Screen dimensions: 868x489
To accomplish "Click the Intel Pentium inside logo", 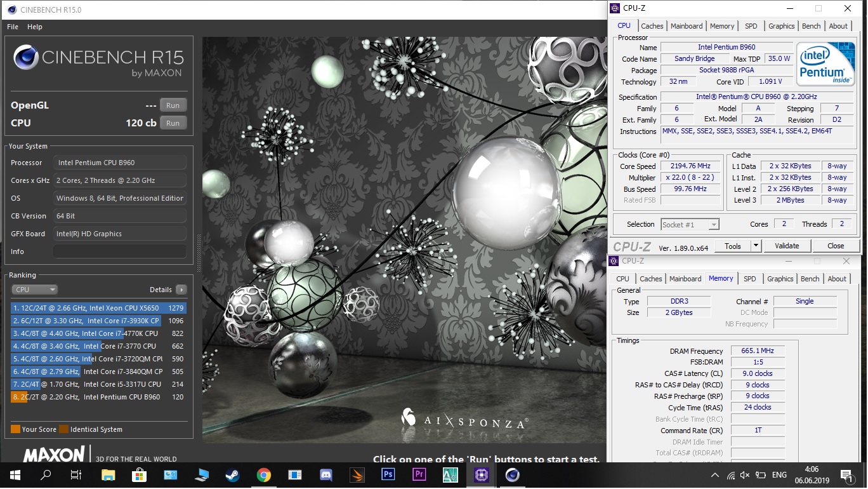I will (825, 64).
